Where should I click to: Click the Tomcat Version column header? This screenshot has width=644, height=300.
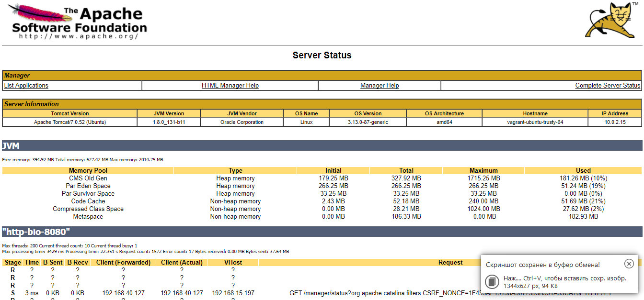[70, 113]
